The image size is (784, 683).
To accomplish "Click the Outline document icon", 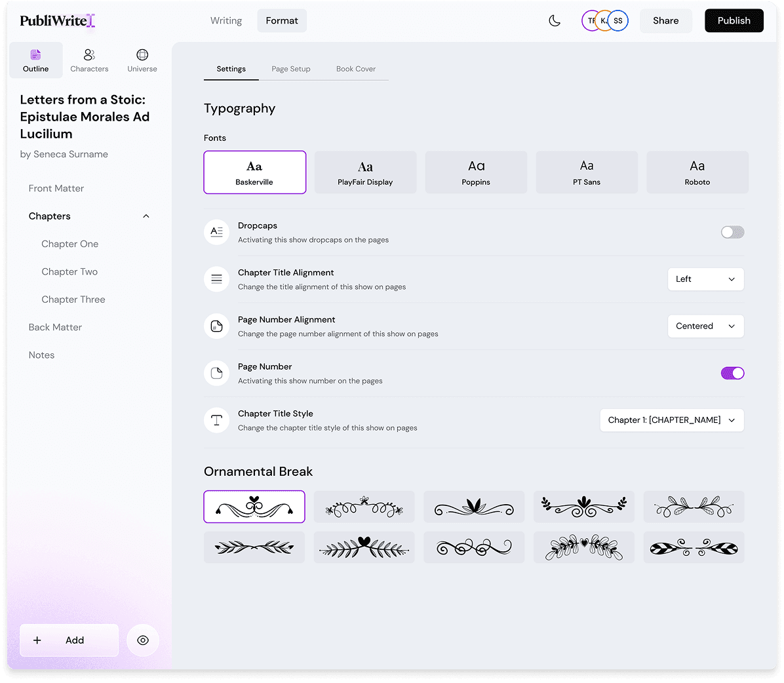I will pyautogui.click(x=35, y=55).
